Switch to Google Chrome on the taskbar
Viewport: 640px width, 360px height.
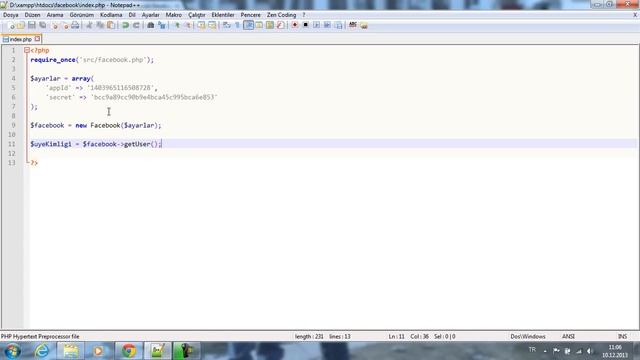coord(129,351)
